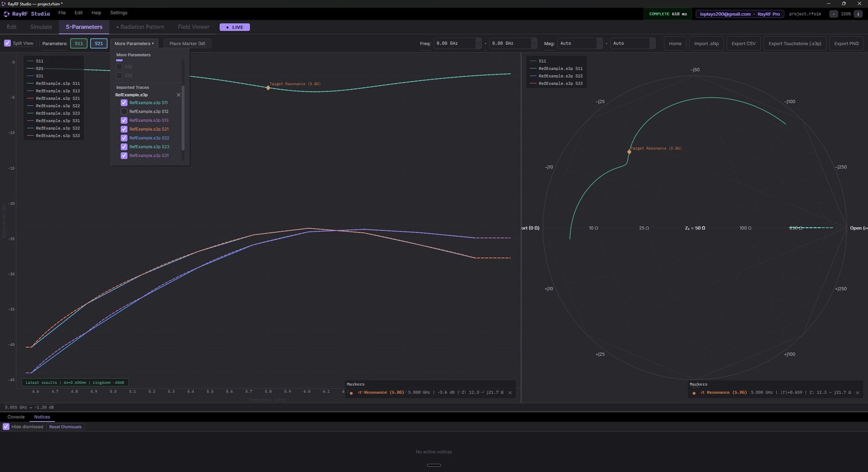
Task: Click the Freq start spinner arrows
Action: 479,43
